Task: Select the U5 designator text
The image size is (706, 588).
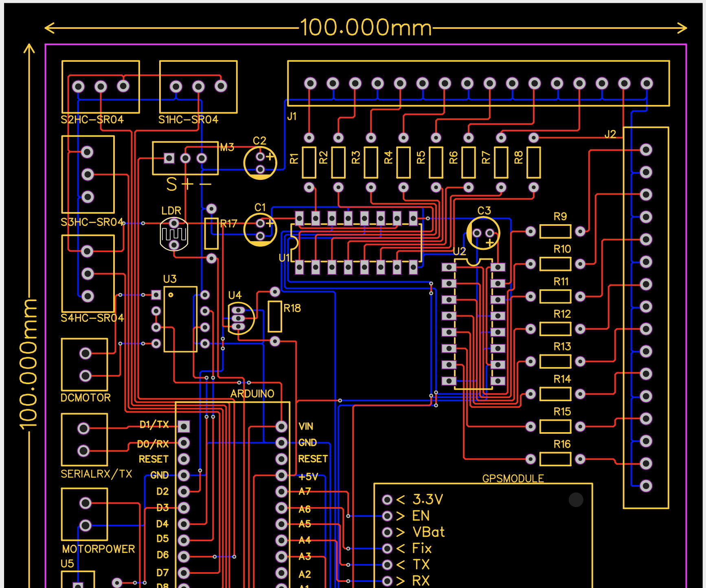Action: click(x=67, y=564)
